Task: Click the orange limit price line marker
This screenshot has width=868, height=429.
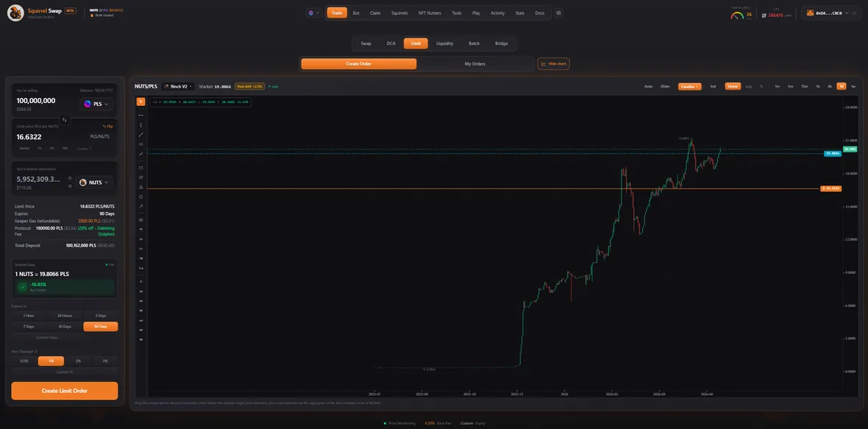Action: point(831,189)
